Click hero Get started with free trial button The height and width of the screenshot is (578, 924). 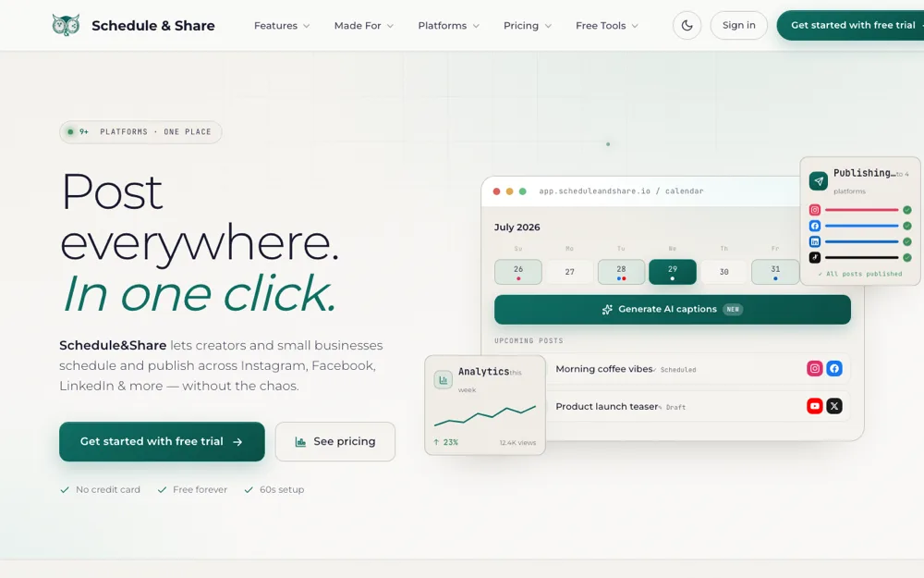click(x=162, y=441)
